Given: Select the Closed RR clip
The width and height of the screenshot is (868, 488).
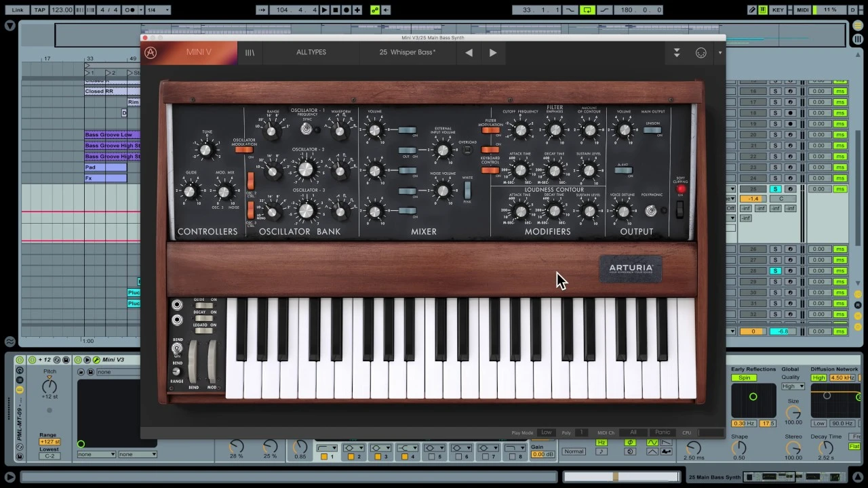Looking at the screenshot, I should pos(112,91).
